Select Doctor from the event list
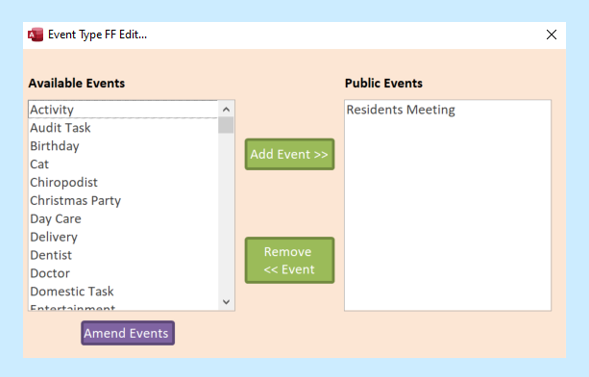The width and height of the screenshot is (589, 377). [x=123, y=273]
